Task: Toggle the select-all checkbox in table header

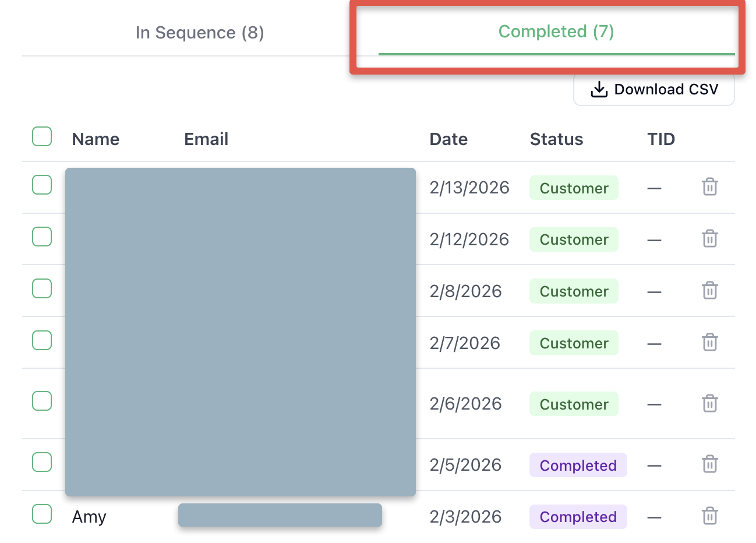Action: (42, 136)
